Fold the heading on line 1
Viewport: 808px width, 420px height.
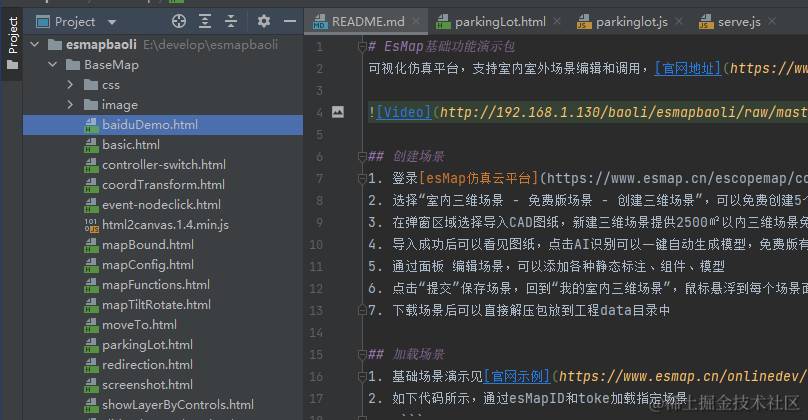(362, 47)
